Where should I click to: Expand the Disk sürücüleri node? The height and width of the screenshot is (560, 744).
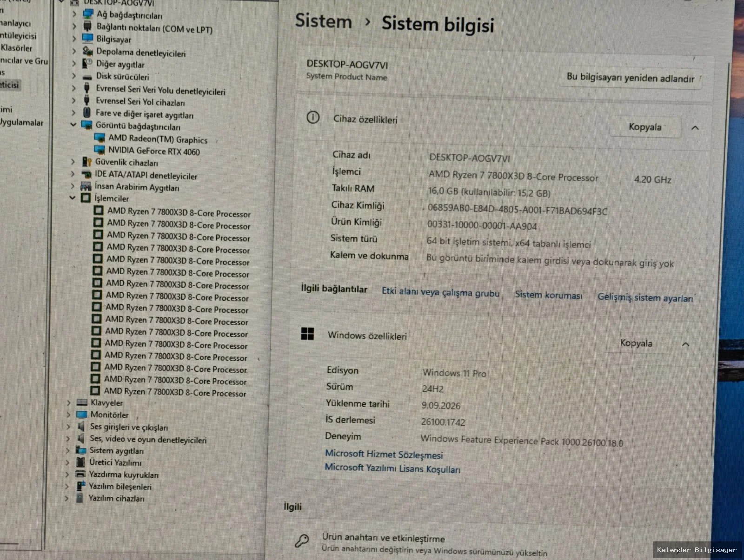pyautogui.click(x=74, y=76)
